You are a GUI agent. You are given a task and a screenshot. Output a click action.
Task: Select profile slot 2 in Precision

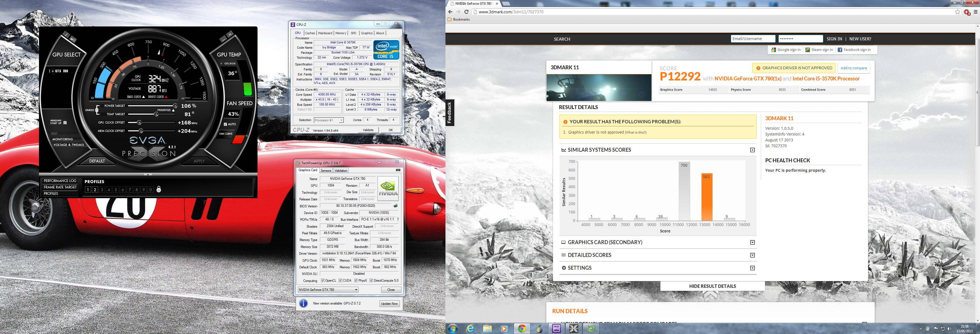click(x=95, y=190)
